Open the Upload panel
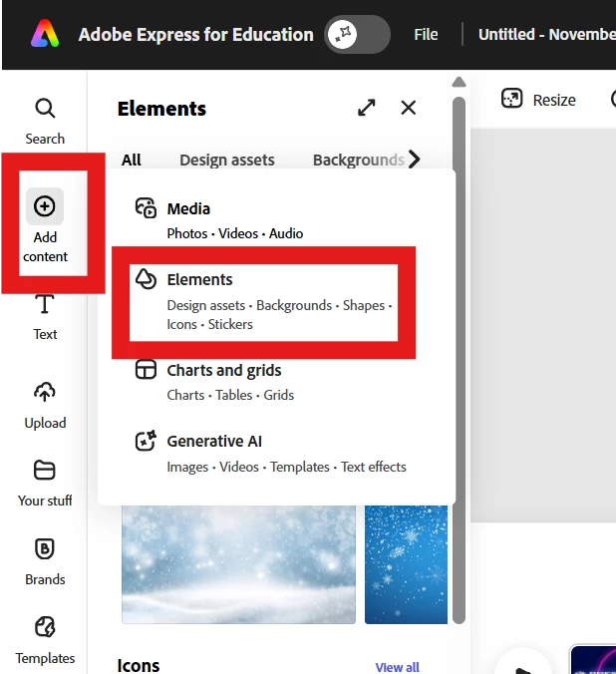616x674 pixels. pyautogui.click(x=45, y=406)
